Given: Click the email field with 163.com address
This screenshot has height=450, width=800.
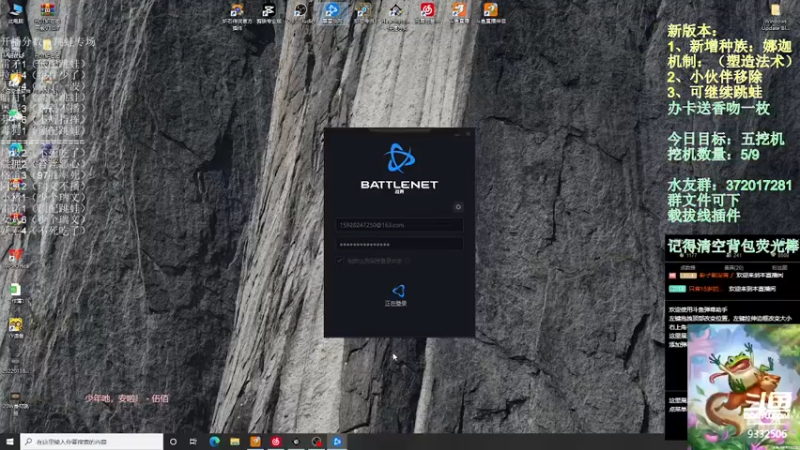Looking at the screenshot, I should click(x=399, y=225).
